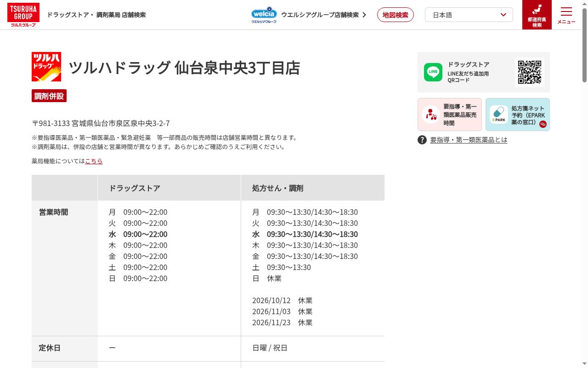Click the bold 水 09:00〜22:00 drugstore hours
The width and height of the screenshot is (588, 368).
click(x=138, y=234)
